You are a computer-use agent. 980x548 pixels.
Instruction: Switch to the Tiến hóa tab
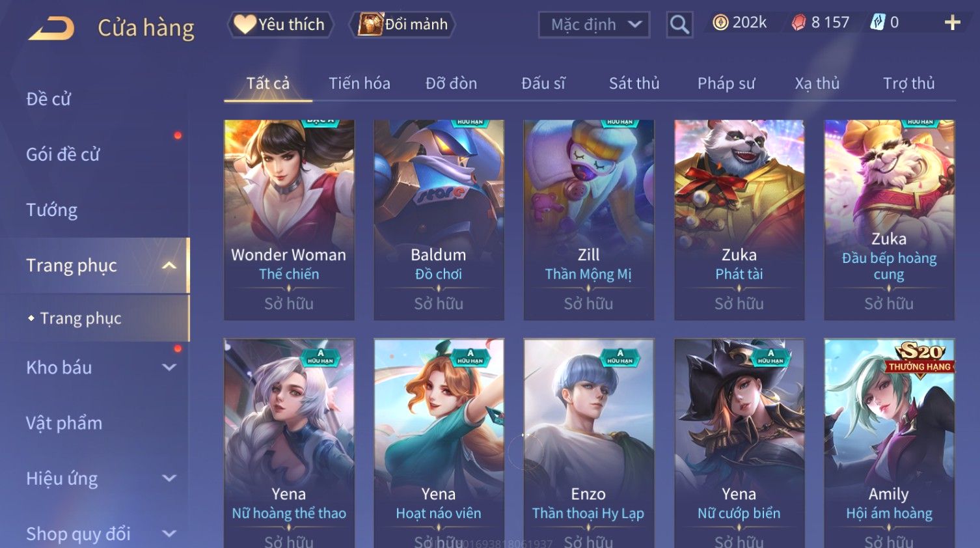point(359,83)
